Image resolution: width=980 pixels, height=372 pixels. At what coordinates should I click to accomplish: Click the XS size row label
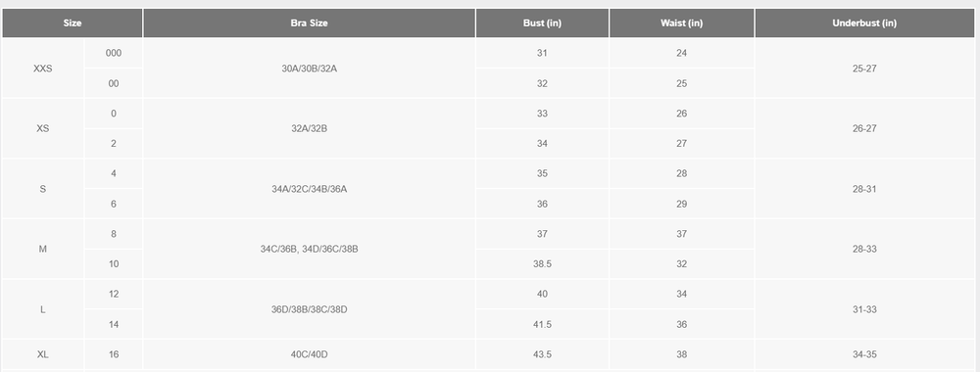pyautogui.click(x=42, y=128)
